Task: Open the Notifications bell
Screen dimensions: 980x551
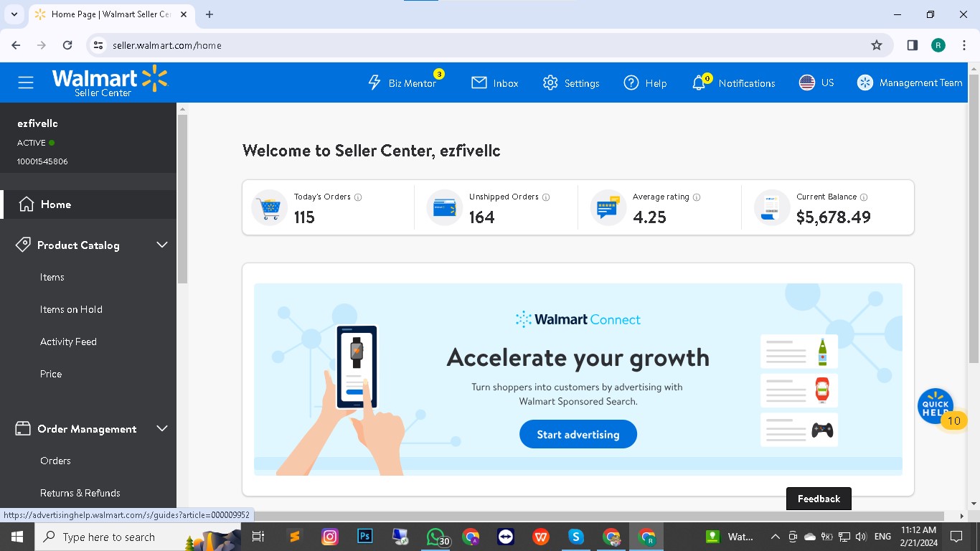Action: [699, 83]
